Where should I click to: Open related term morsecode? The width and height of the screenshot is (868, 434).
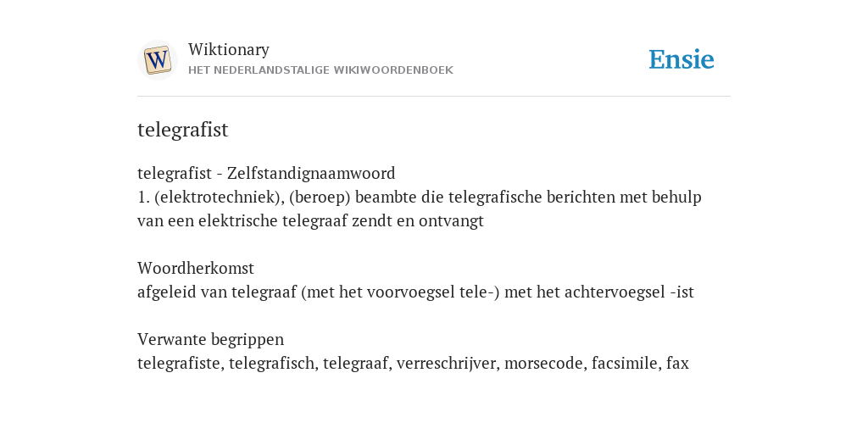click(x=543, y=364)
